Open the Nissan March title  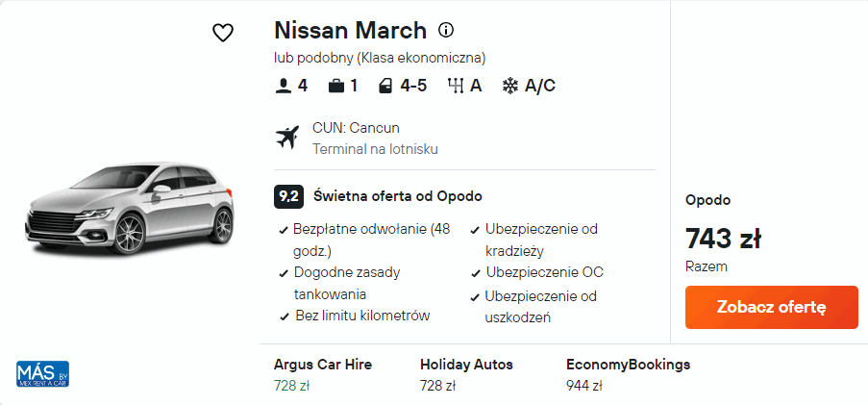coord(350,30)
